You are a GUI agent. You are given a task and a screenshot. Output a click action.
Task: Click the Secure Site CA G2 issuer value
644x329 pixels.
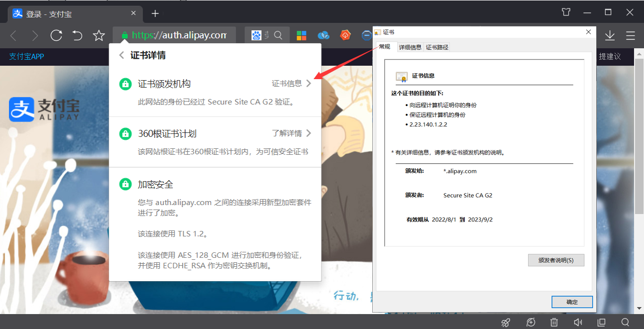(468, 195)
